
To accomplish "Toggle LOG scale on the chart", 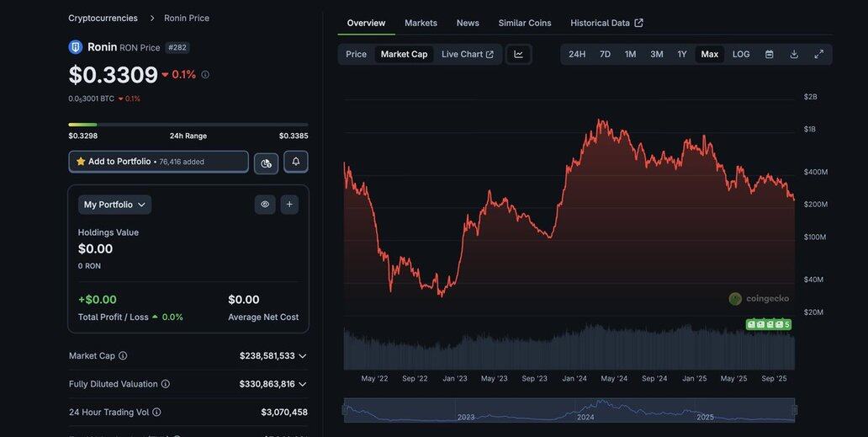I will pos(741,55).
